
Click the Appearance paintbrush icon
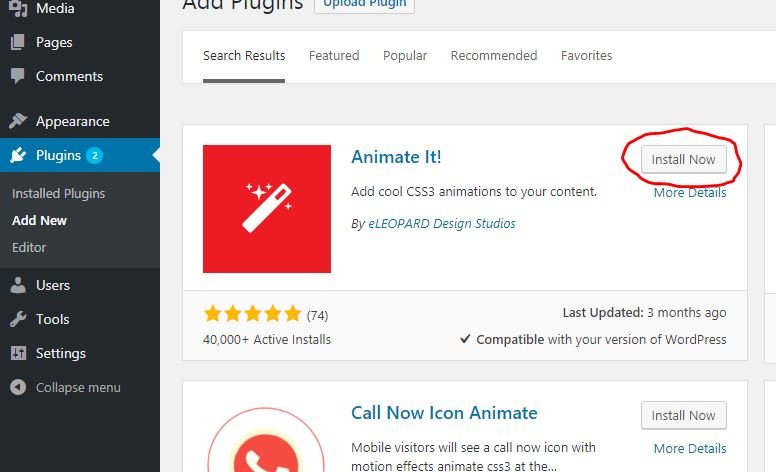(x=18, y=121)
